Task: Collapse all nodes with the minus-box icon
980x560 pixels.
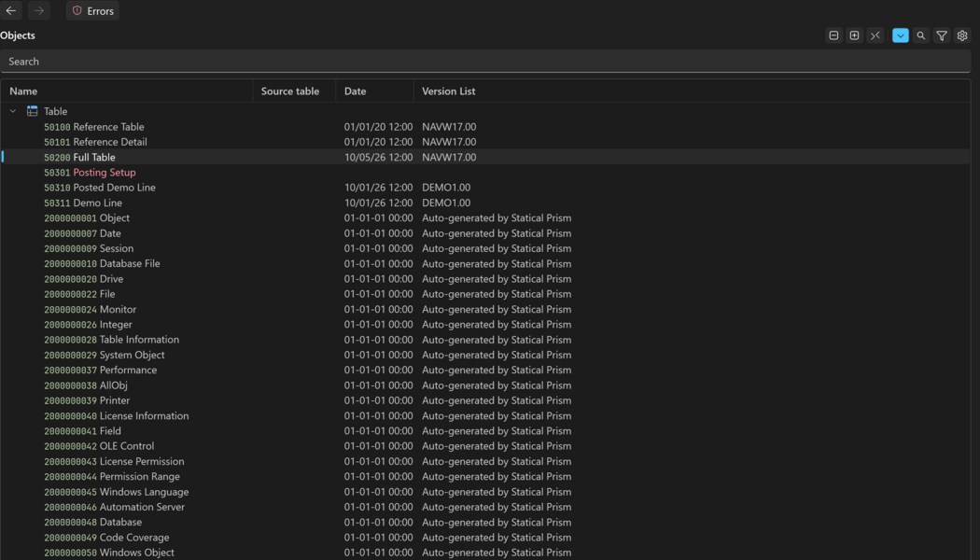Action: click(x=833, y=35)
